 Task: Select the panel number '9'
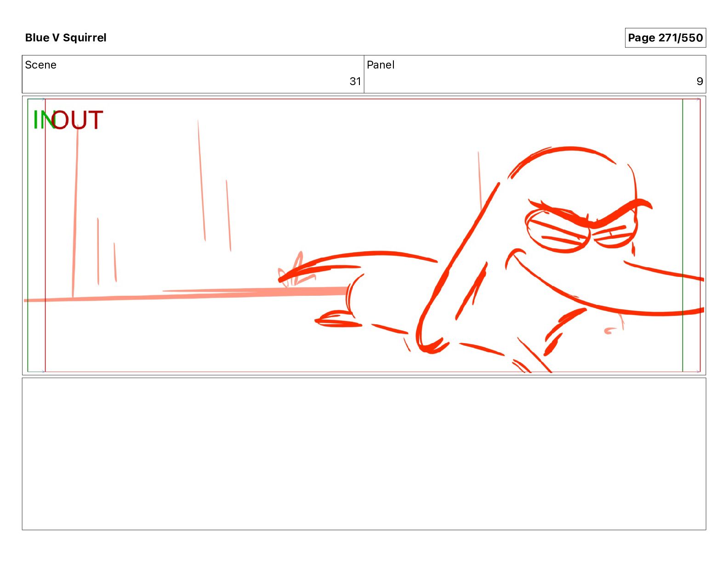(x=700, y=81)
